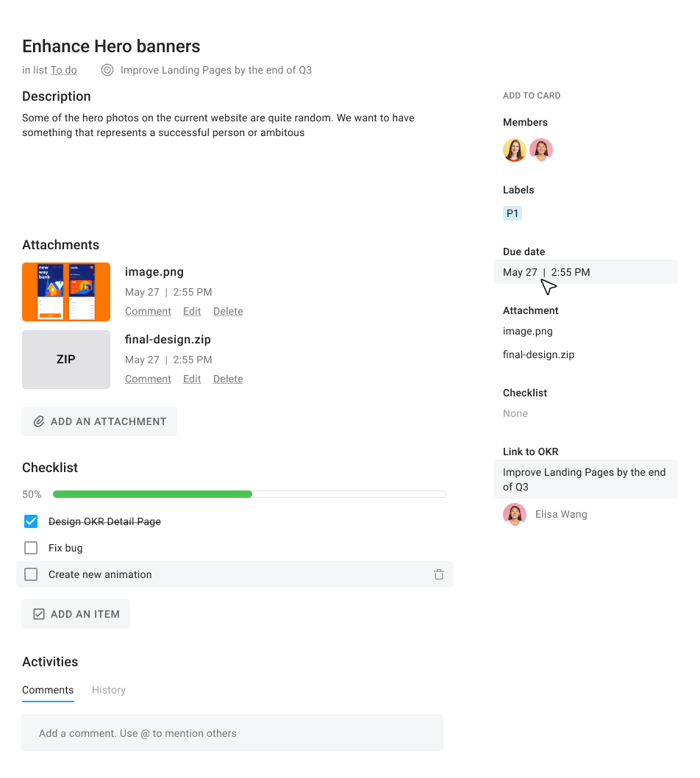Click the green checklist progress bar

(x=153, y=494)
